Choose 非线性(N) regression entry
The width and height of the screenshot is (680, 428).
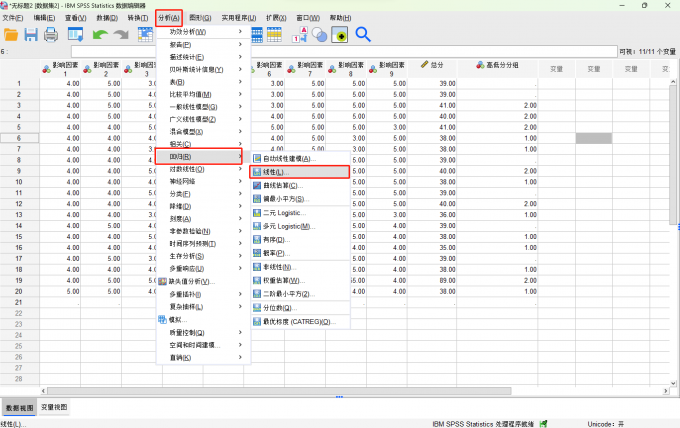(x=300, y=267)
